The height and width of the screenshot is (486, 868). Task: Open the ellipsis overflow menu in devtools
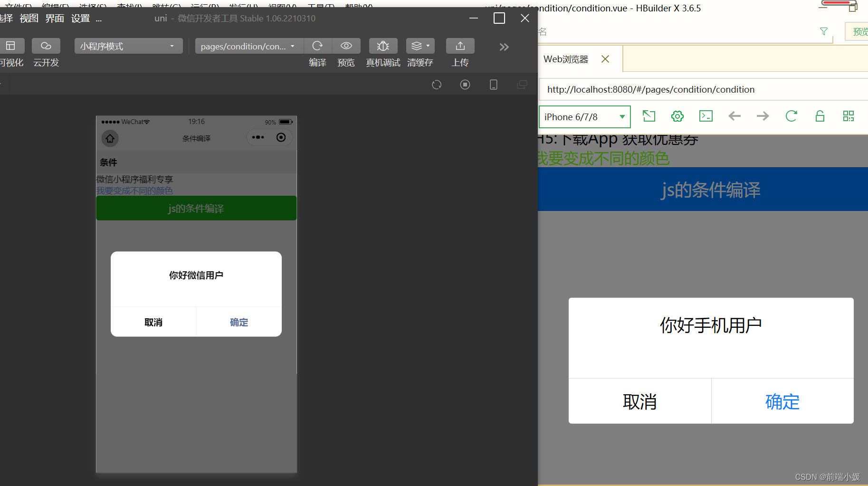99,19
